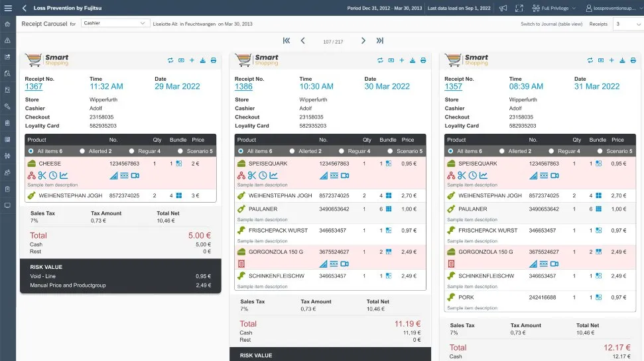Click the scissors icon under SPEISEQUARK in receipt 1386
644x361 pixels.
252,176
